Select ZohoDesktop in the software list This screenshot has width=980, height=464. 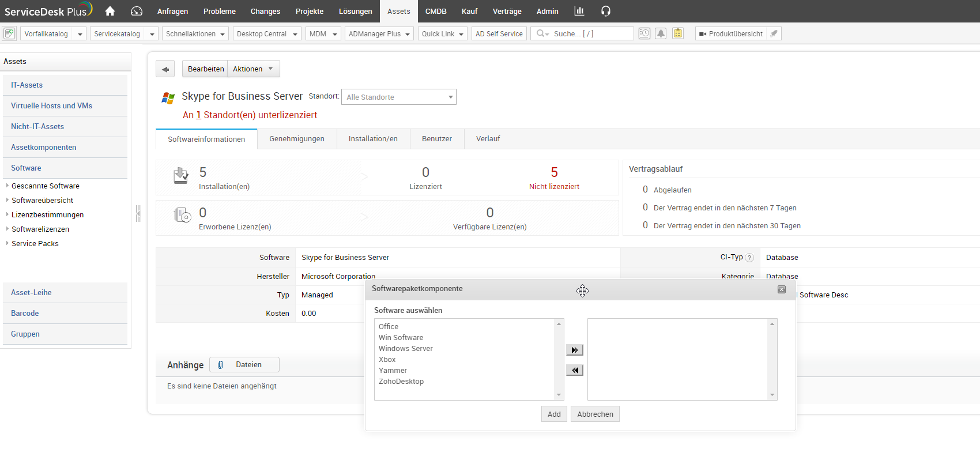pos(401,382)
